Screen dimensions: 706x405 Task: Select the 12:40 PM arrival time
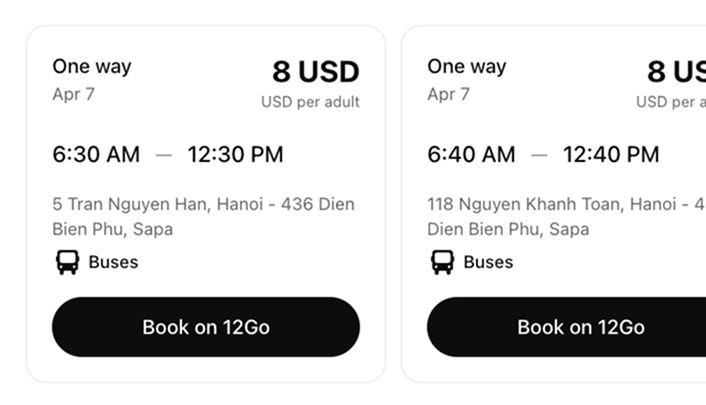(611, 155)
